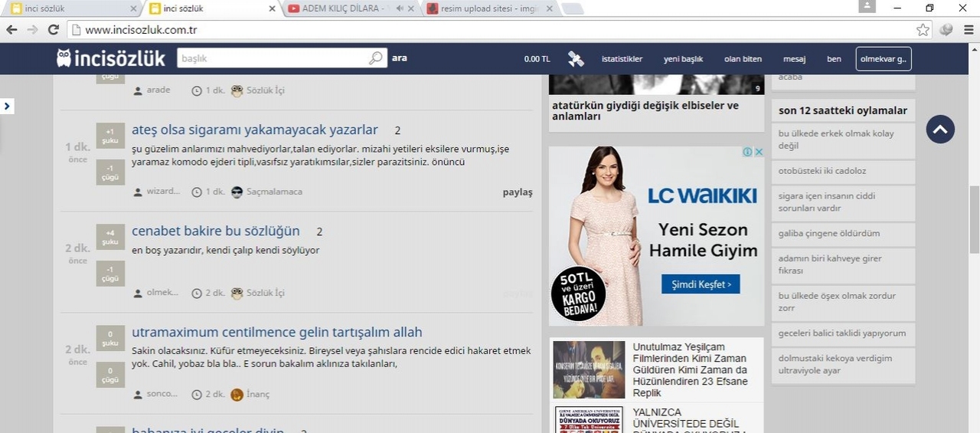Viewport: 980px width, 433px height.
Task: Open the Unutulmaz Yeşilçam Filmlerinden article thumbnail
Action: point(589,369)
